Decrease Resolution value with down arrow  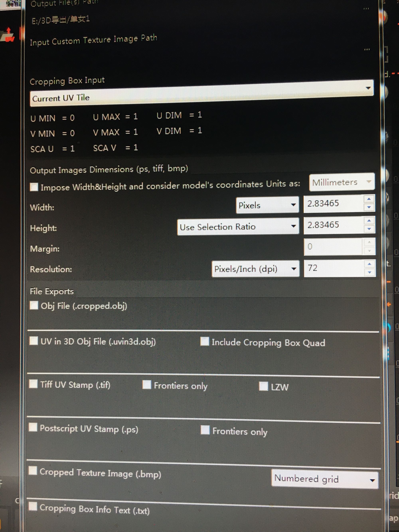[x=369, y=272]
